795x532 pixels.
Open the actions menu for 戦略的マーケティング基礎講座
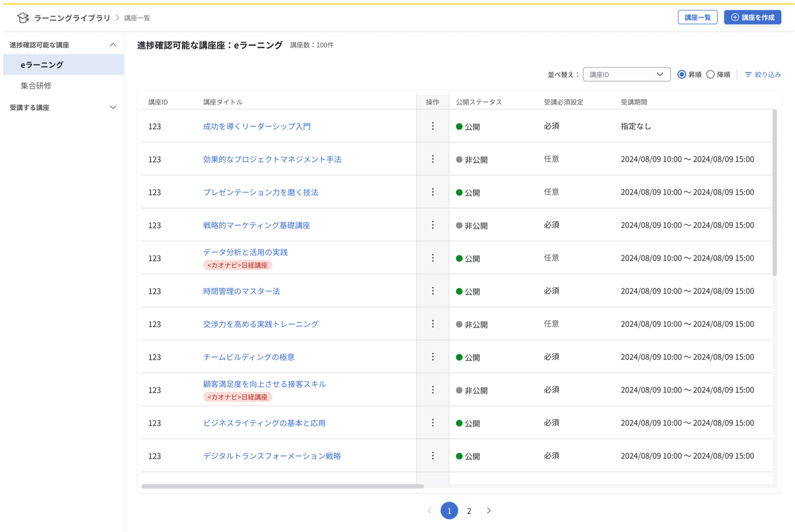(x=433, y=225)
